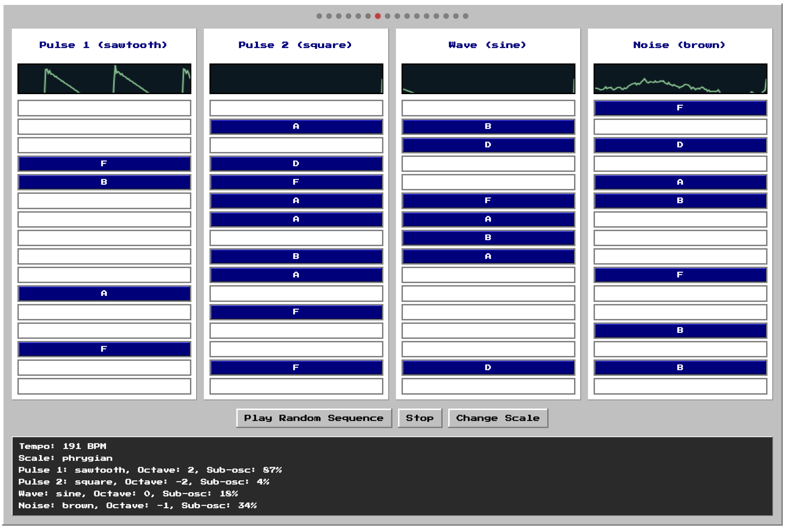Click the pagination dot left of the red one

click(x=367, y=15)
